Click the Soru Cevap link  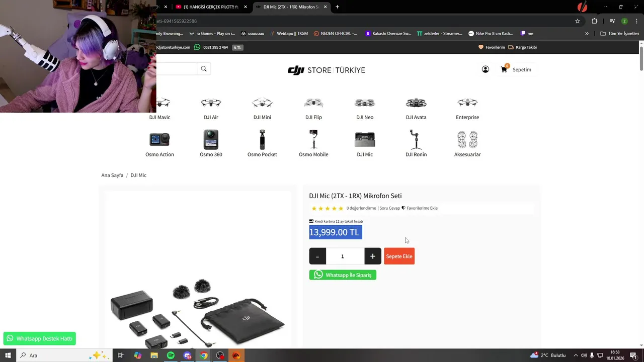(389, 208)
